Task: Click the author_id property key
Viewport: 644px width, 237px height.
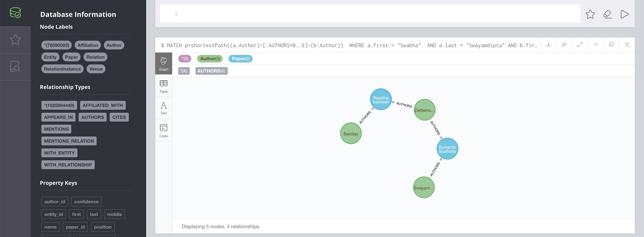Action: [x=55, y=202]
